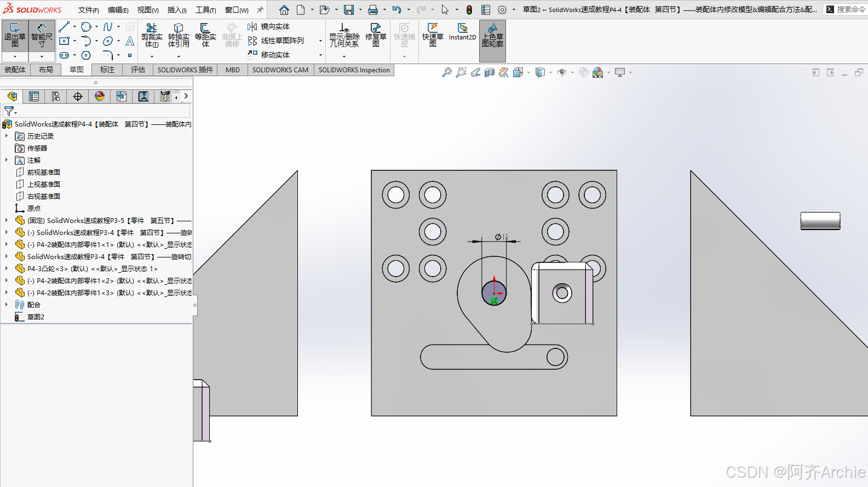This screenshot has width=868, height=487.
Task: Select the Arc sketch tool
Action: (86, 41)
